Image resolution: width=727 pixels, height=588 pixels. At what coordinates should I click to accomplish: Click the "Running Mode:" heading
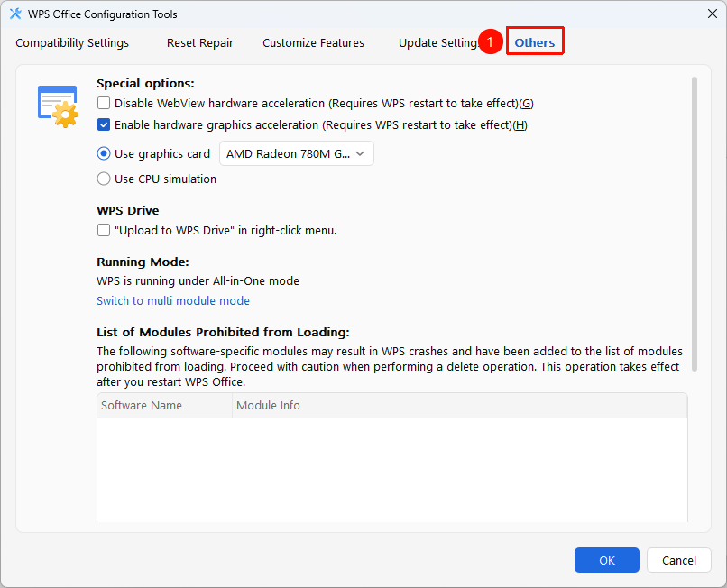pos(143,262)
